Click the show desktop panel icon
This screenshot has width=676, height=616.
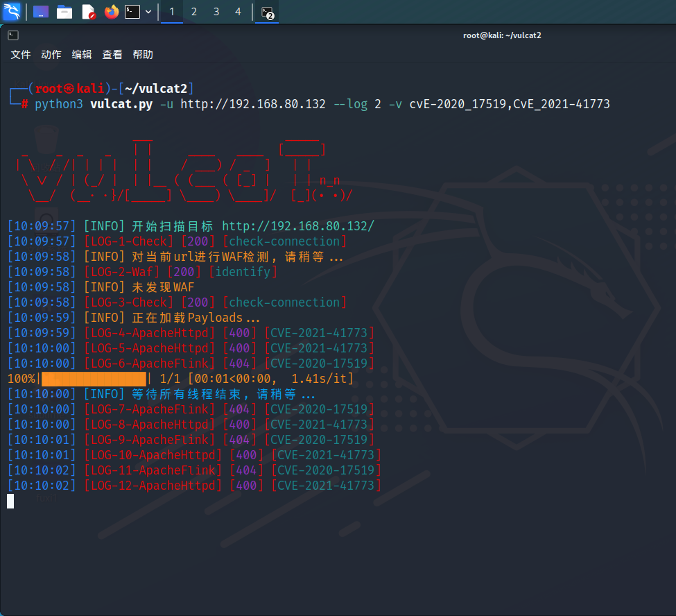(x=41, y=12)
